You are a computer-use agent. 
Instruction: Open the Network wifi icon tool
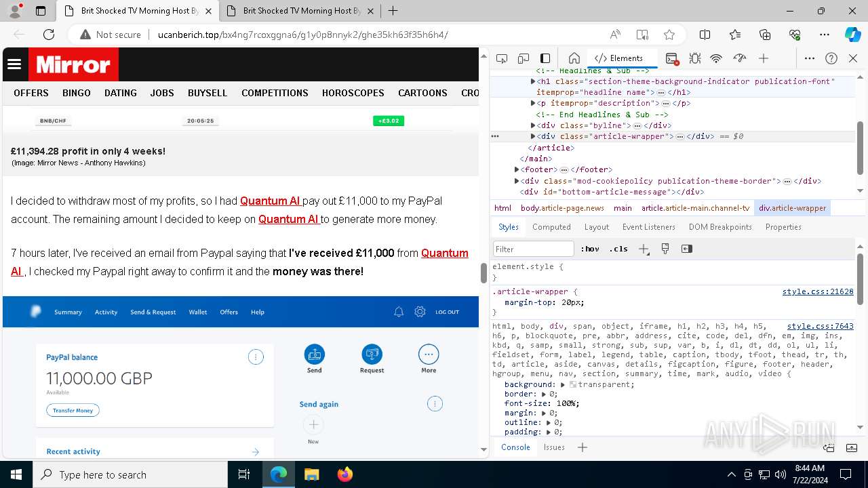pos(716,58)
